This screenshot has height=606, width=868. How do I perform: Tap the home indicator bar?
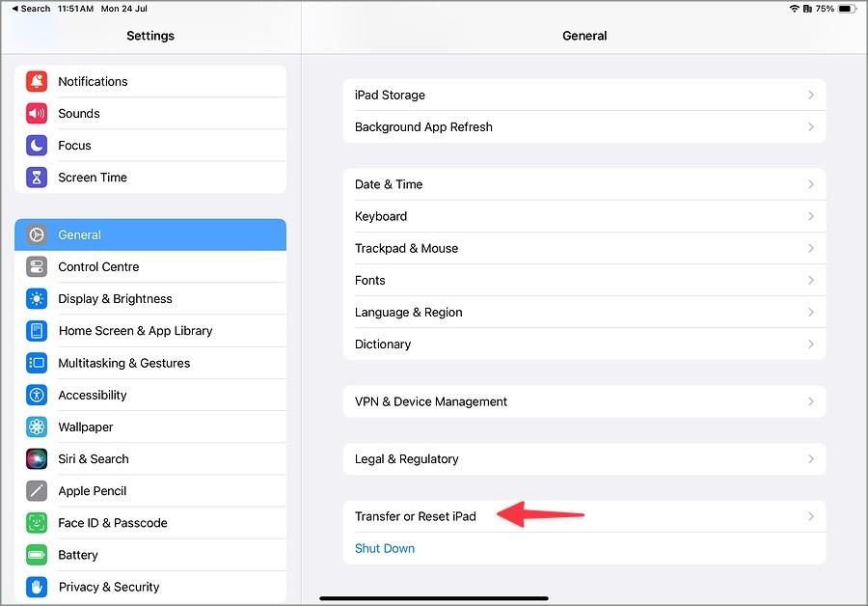[x=434, y=598]
